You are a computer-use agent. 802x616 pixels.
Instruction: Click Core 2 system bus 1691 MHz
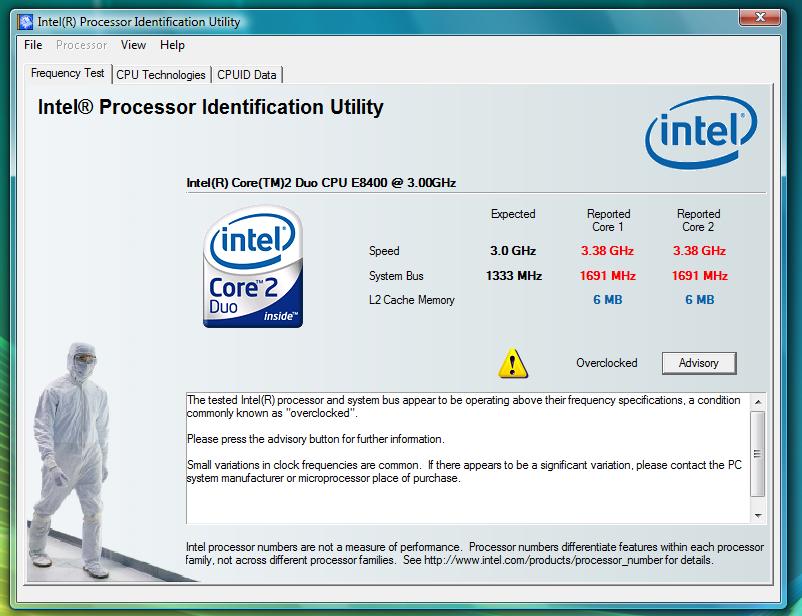tap(699, 276)
